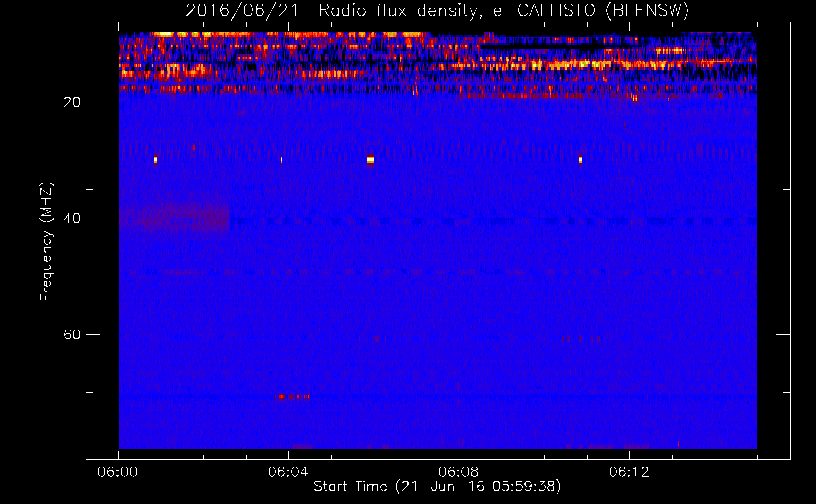Click the 'Frequency (MHZ)' axis label

point(46,242)
